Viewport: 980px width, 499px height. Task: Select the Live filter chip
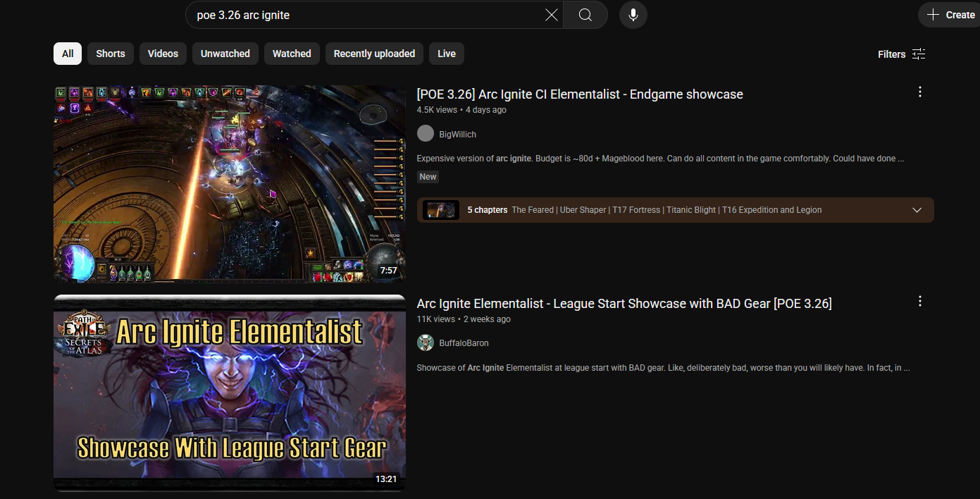tap(447, 54)
